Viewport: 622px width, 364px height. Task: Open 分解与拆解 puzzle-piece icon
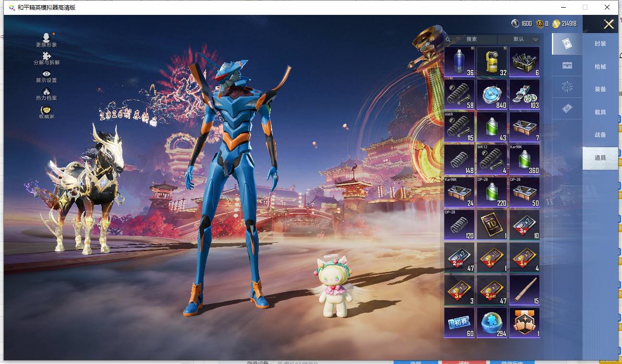[47, 59]
